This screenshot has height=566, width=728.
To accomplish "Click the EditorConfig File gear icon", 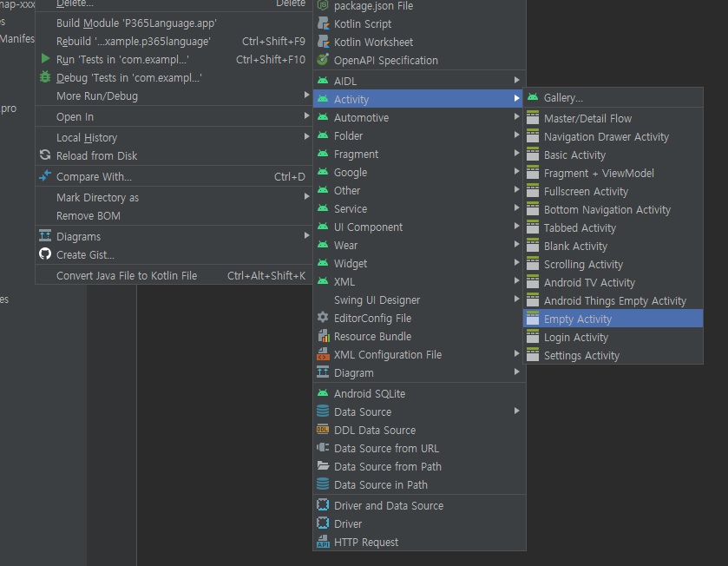I will coord(323,317).
